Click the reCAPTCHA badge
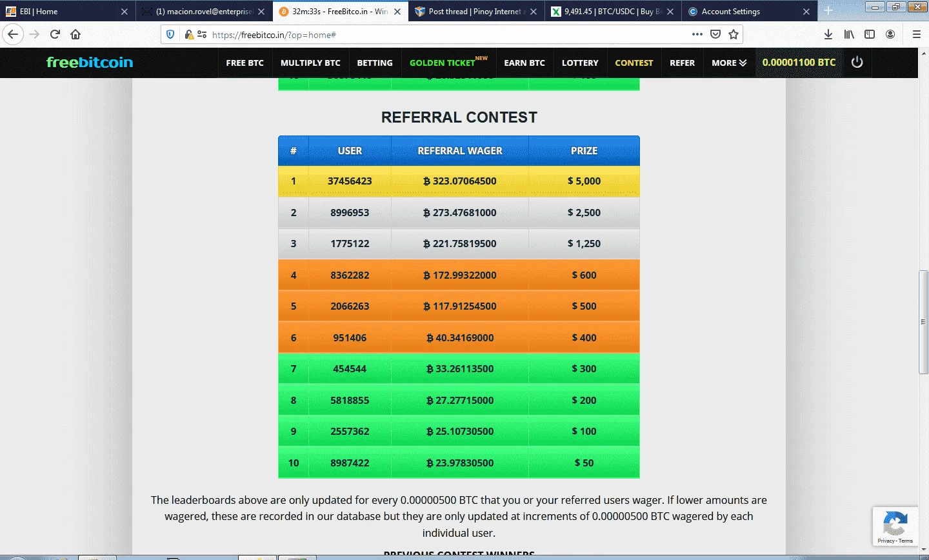 tap(895, 526)
